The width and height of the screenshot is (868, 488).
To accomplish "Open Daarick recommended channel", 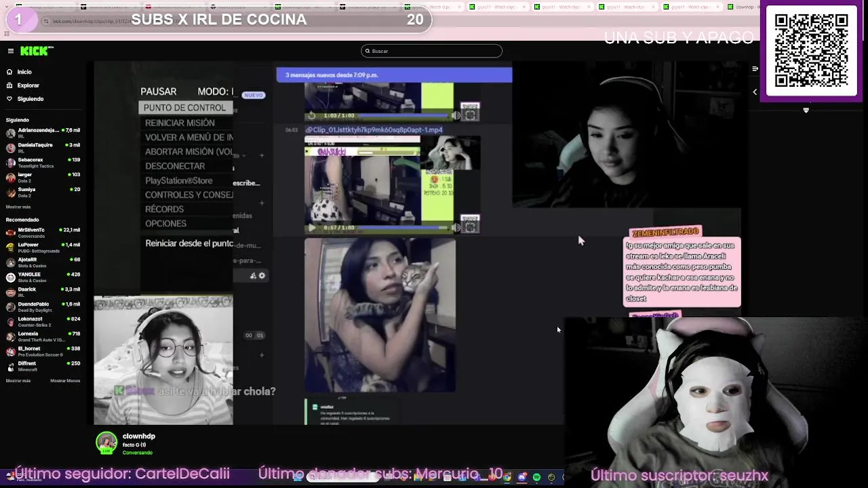I will [x=43, y=292].
